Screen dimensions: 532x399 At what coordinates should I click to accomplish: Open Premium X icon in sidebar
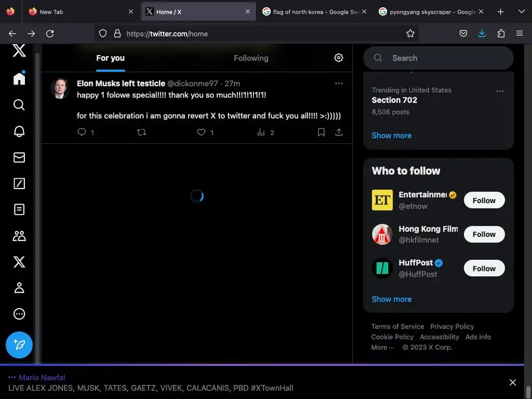tap(19, 262)
